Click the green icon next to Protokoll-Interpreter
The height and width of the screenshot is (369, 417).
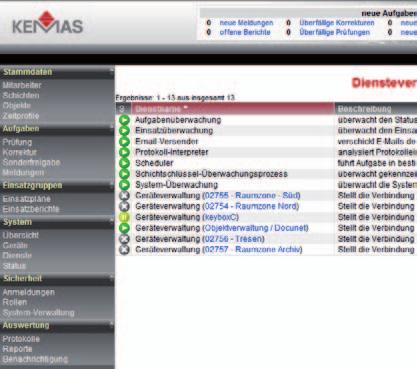(124, 152)
